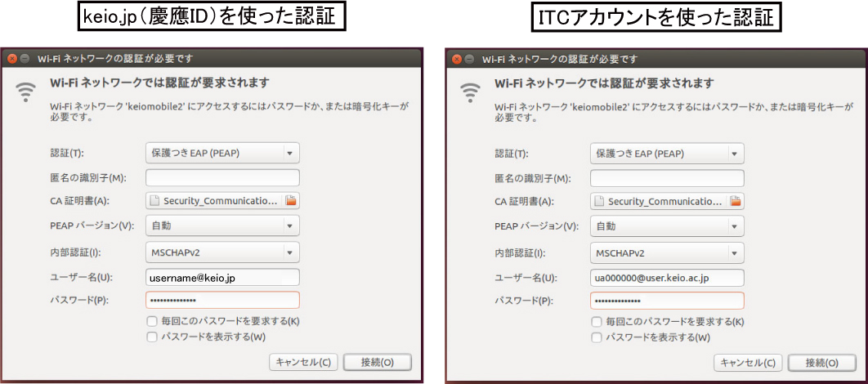Check パスワードを表示する in left dialog

click(151, 337)
